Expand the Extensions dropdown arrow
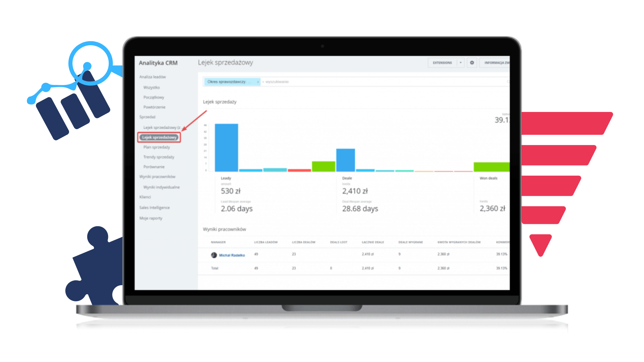Screen dimensions: 644x362 pos(461,63)
